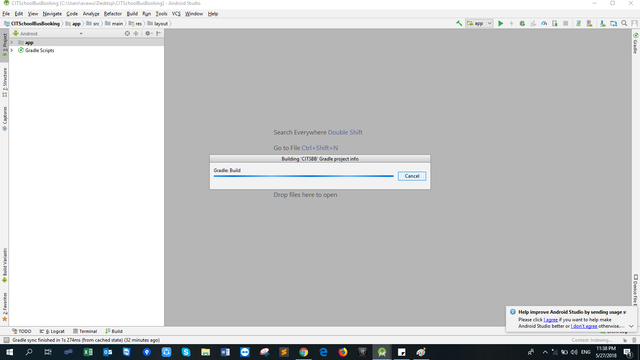Open the Terminal tool window tab
The height and width of the screenshot is (360, 640).
tap(85, 331)
